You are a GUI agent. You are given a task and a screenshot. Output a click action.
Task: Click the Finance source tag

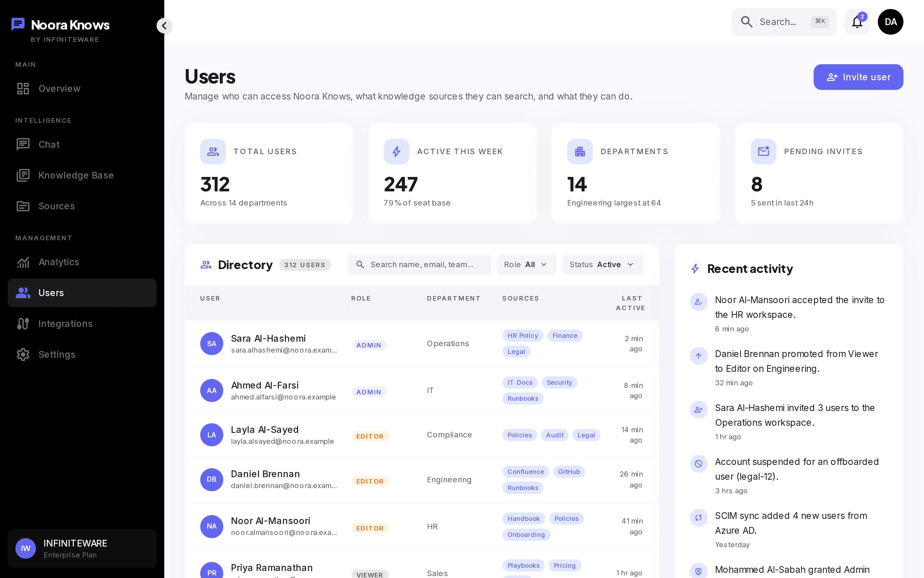coord(565,336)
